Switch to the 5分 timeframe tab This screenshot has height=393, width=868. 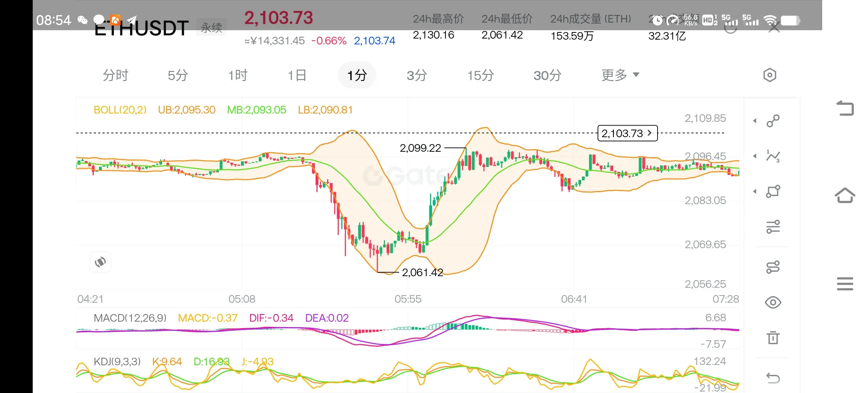178,75
